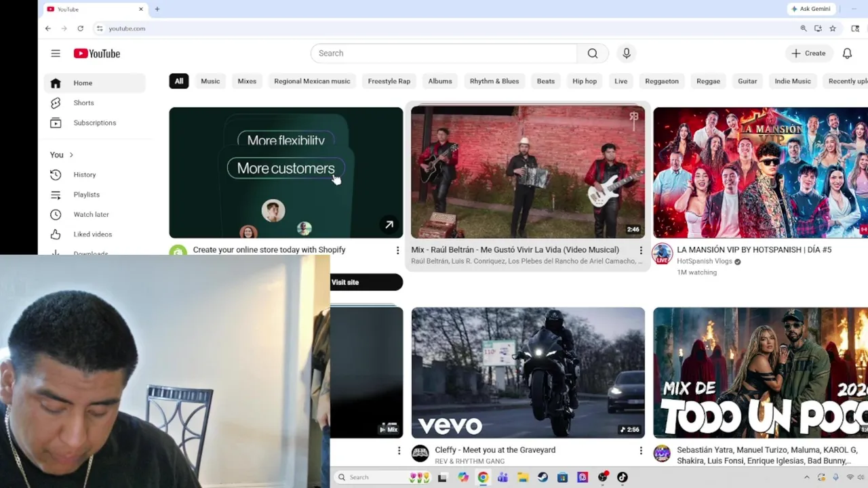
Task: Open options for the Shopify ad
Action: click(397, 251)
